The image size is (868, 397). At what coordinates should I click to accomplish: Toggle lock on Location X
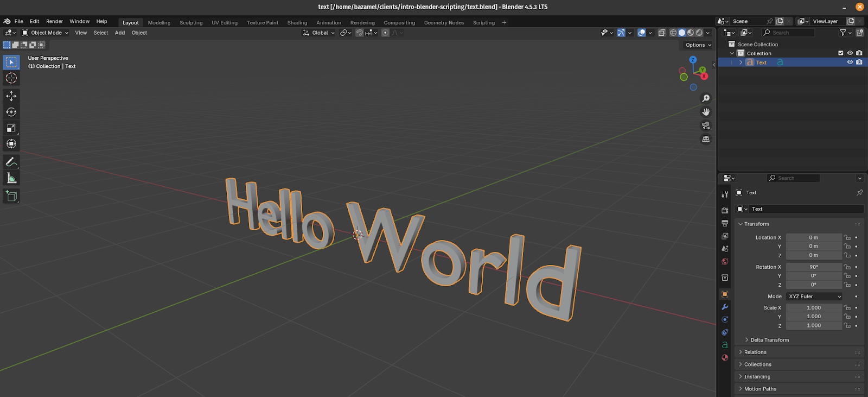[x=847, y=237]
